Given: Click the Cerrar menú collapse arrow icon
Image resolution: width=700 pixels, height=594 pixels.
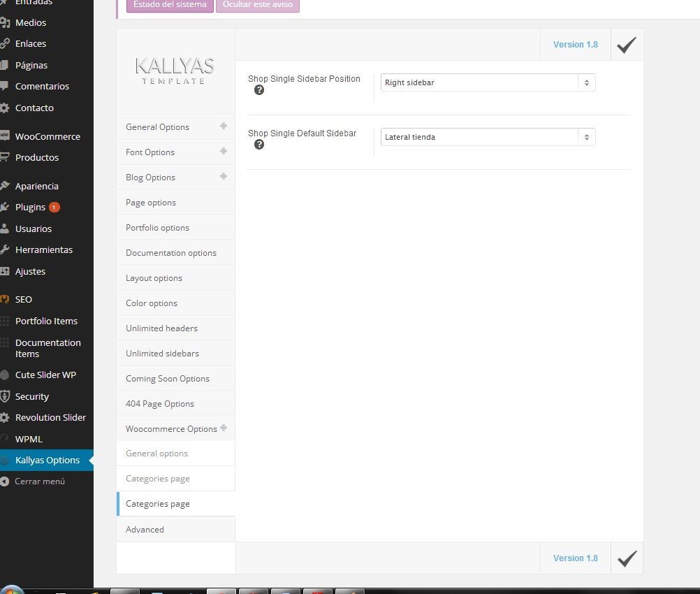Looking at the screenshot, I should pos(4,481).
